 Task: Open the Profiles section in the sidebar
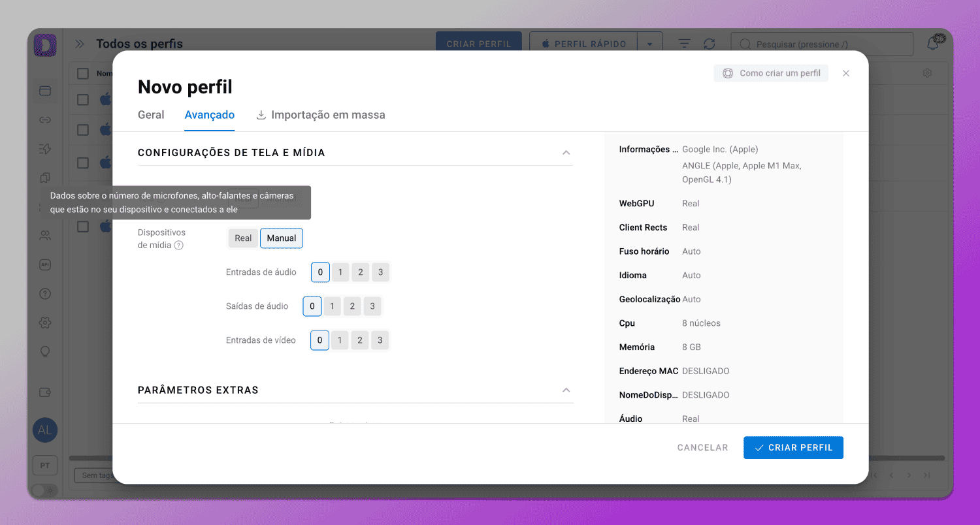[45, 91]
